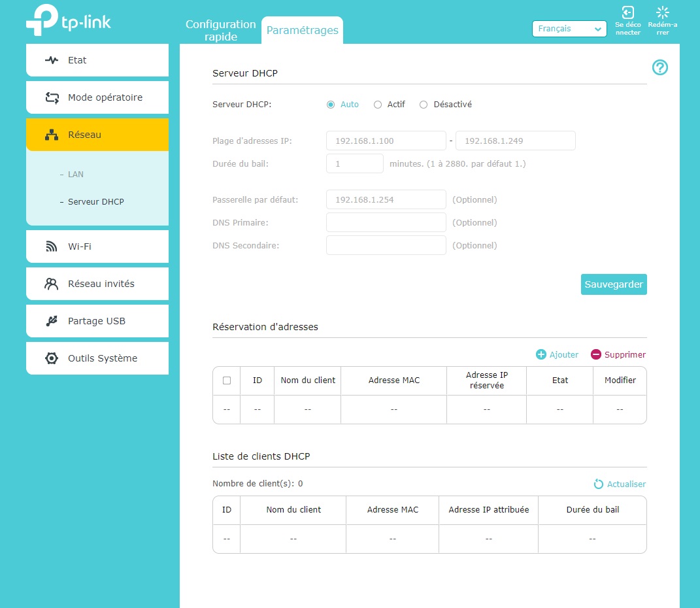
Task: Click the DNS Primaire input field
Action: [x=386, y=223]
